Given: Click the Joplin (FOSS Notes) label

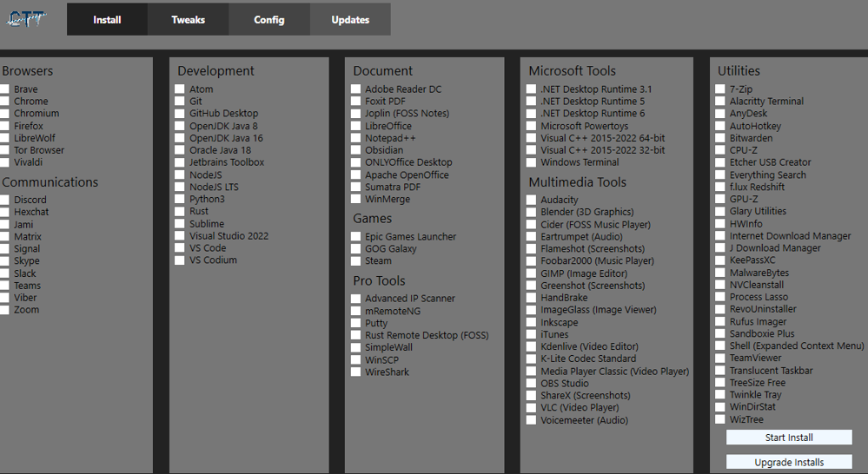Looking at the screenshot, I should (407, 114).
